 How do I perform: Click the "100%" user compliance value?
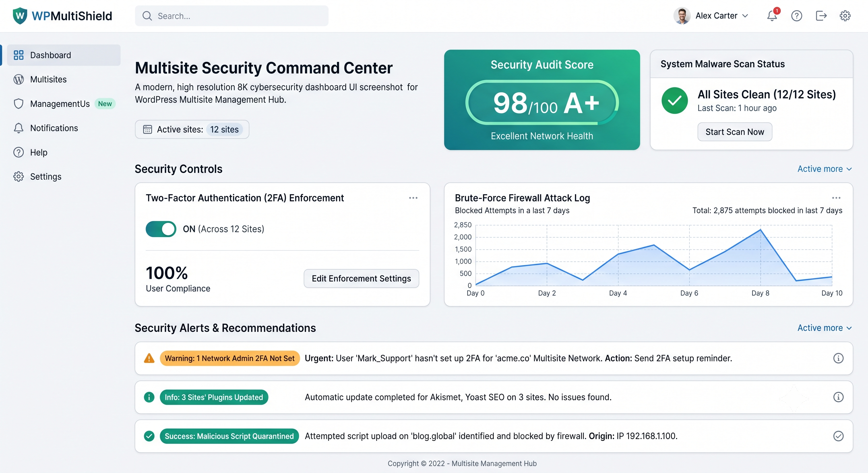(x=167, y=273)
